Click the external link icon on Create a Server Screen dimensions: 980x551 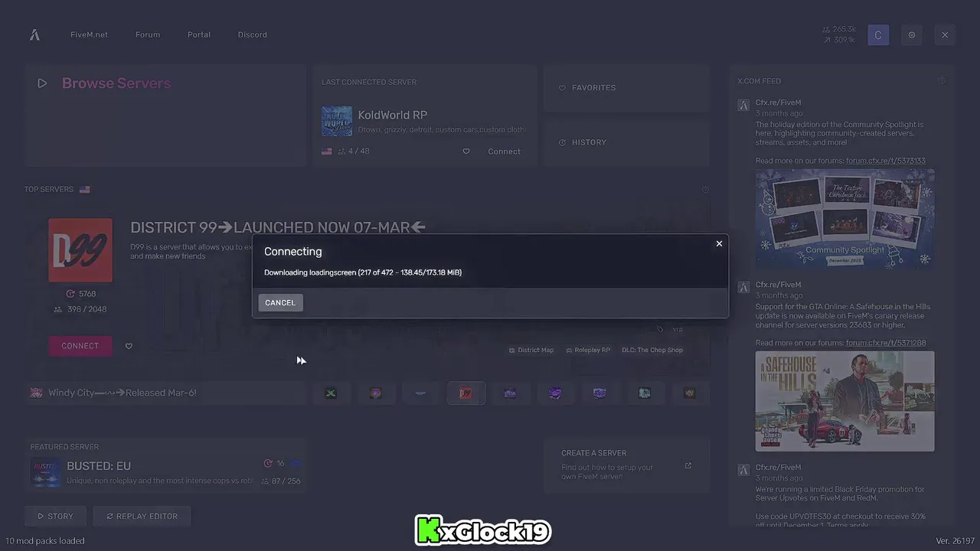[688, 465]
